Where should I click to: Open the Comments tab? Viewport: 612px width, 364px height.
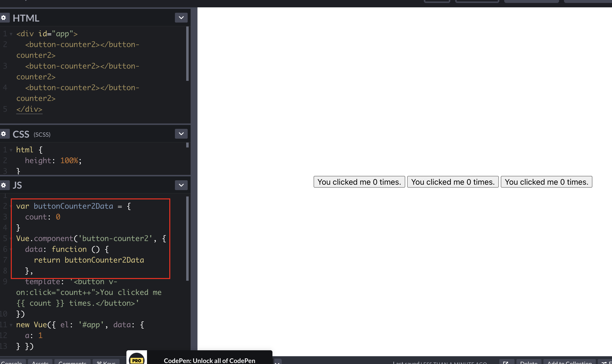coord(72,362)
